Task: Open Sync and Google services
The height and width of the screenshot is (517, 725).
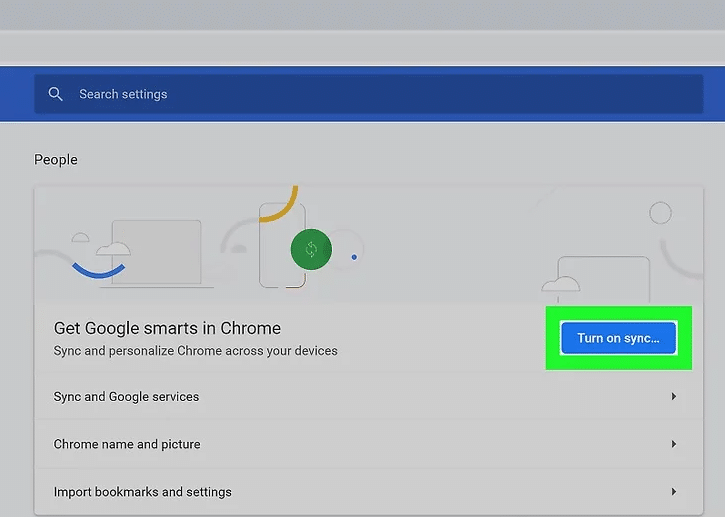Action: click(x=369, y=397)
